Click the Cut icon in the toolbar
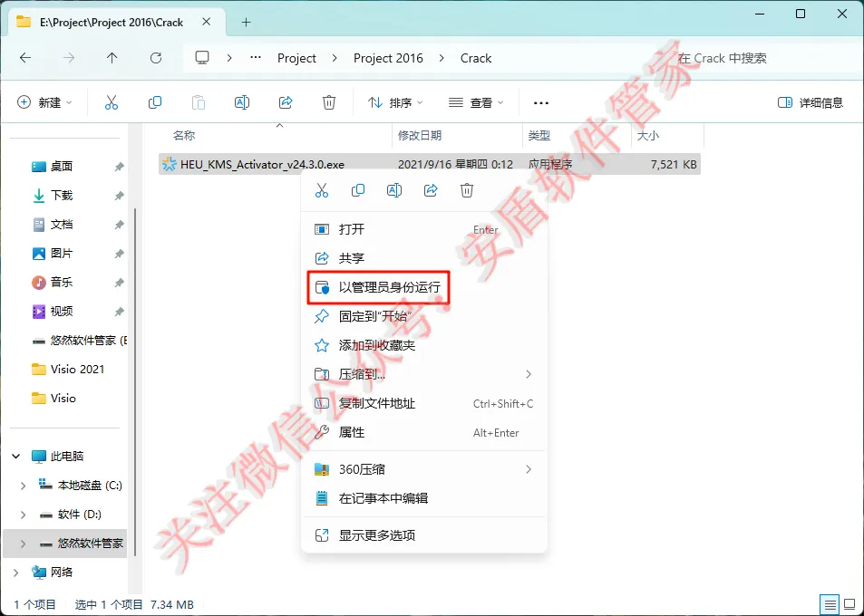864x616 pixels. 112,102
